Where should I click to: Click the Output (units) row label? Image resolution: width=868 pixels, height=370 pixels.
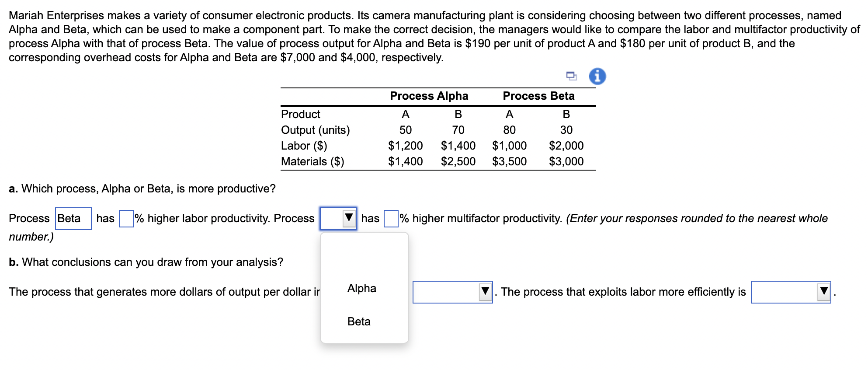click(x=315, y=130)
